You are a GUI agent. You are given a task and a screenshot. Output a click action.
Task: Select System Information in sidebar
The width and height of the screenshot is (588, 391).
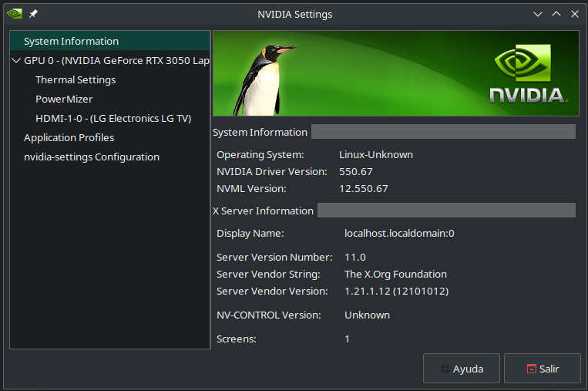pos(71,41)
